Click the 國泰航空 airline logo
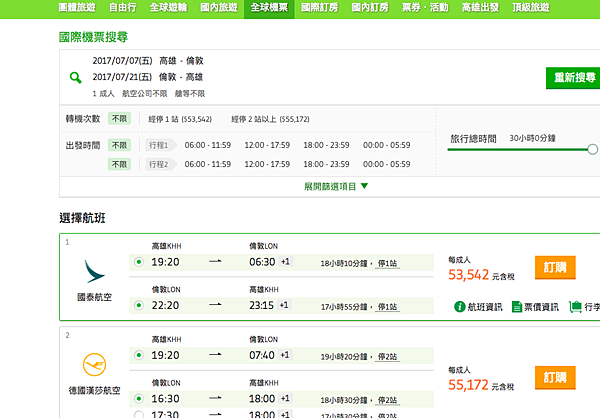The height and width of the screenshot is (418, 600). click(94, 271)
